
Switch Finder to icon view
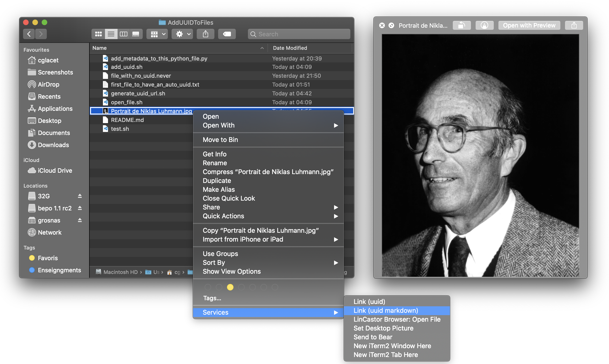point(98,34)
